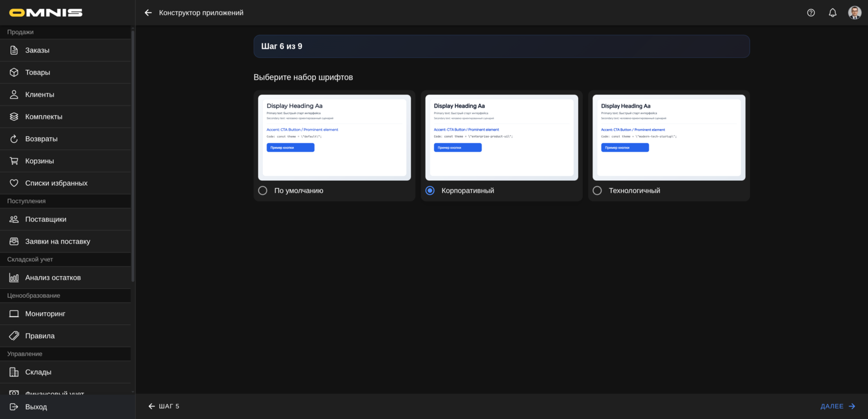Click the Возвраты refresh icon
868x419 pixels.
14,139
